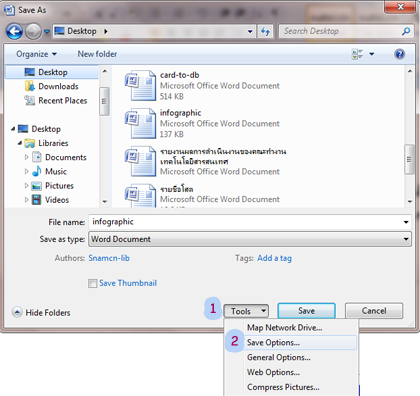This screenshot has width=420, height=396.
Task: Select Documents library in tree
Action: (x=59, y=157)
